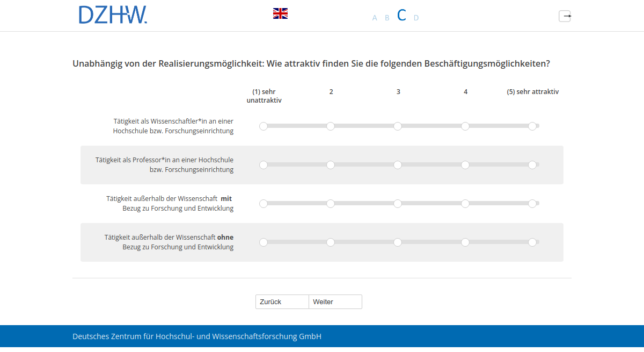Rate mit Bezug row as sehr unattraktiv
Image resolution: width=644 pixels, height=352 pixels.
point(264,204)
